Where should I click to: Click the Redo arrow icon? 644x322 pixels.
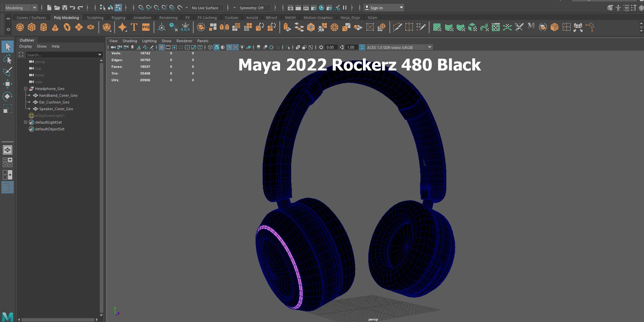(80, 7)
